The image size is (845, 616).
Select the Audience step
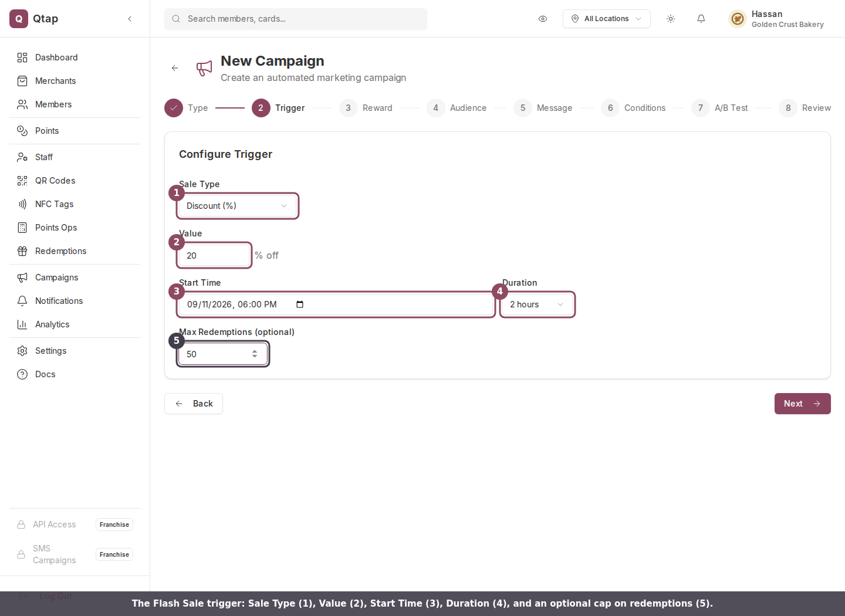pos(457,108)
